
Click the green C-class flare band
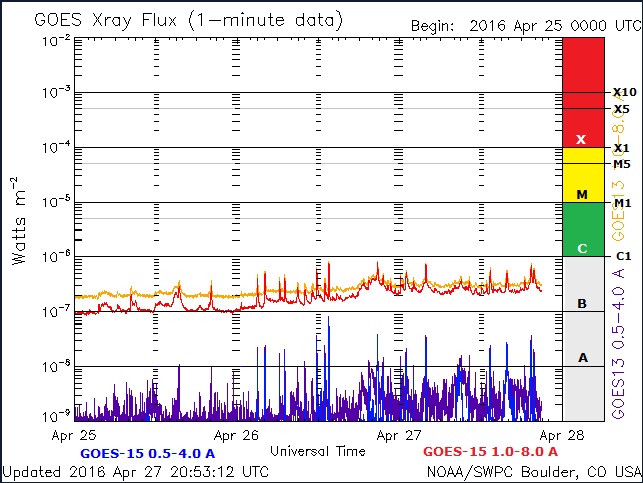(x=582, y=230)
